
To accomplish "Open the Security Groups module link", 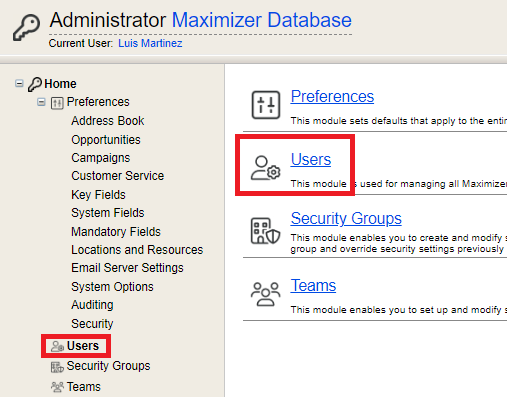I will (346, 219).
